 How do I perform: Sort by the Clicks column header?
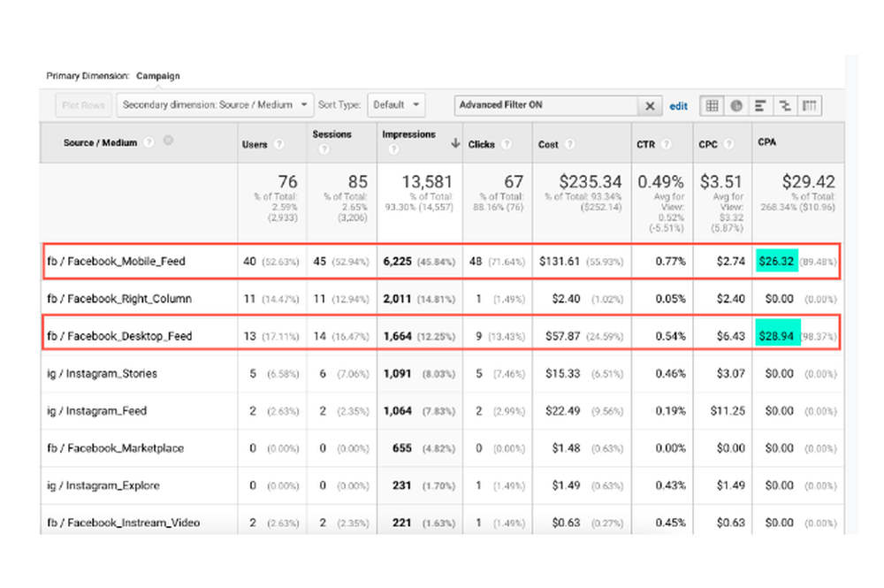click(481, 144)
